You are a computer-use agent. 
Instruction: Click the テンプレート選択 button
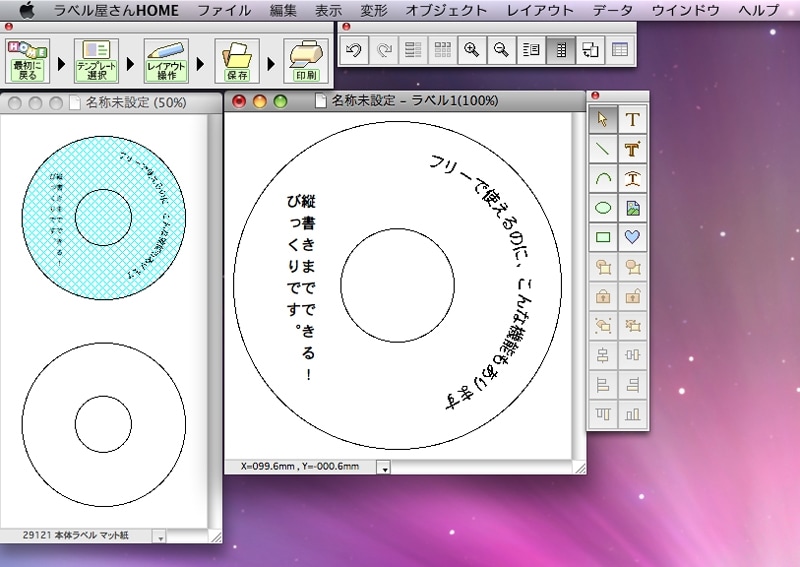[96, 62]
